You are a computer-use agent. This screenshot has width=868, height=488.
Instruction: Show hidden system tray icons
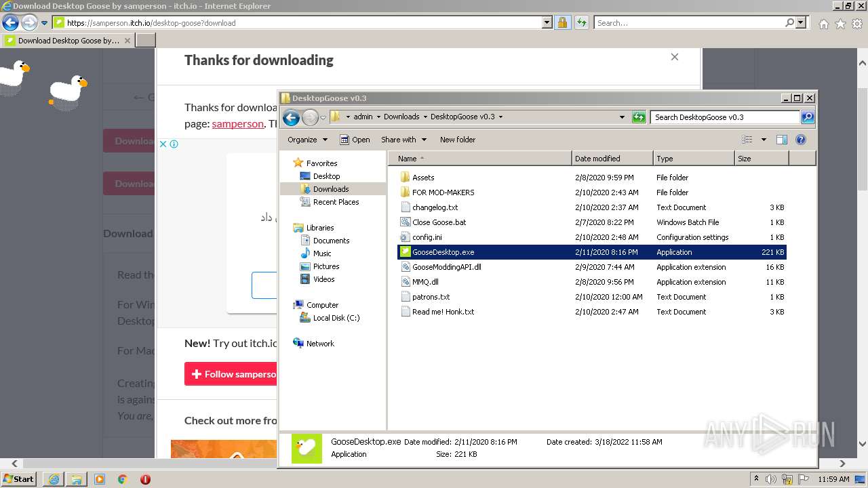[756, 479]
